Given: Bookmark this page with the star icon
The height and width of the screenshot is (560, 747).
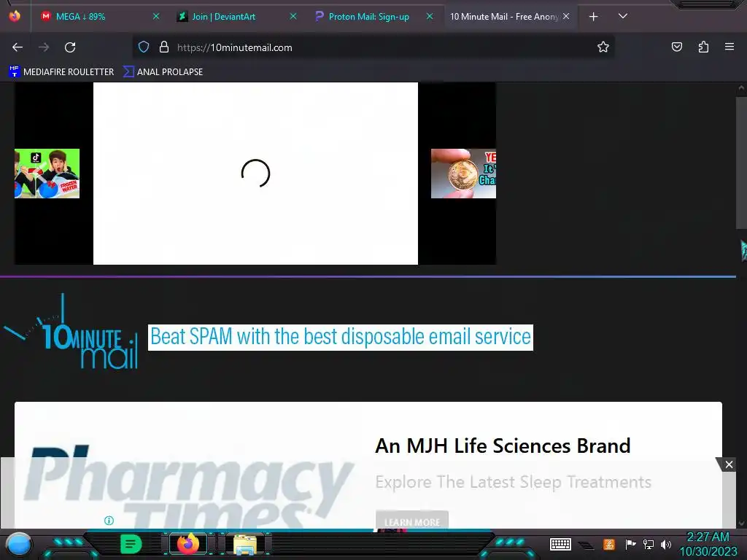Looking at the screenshot, I should point(603,47).
